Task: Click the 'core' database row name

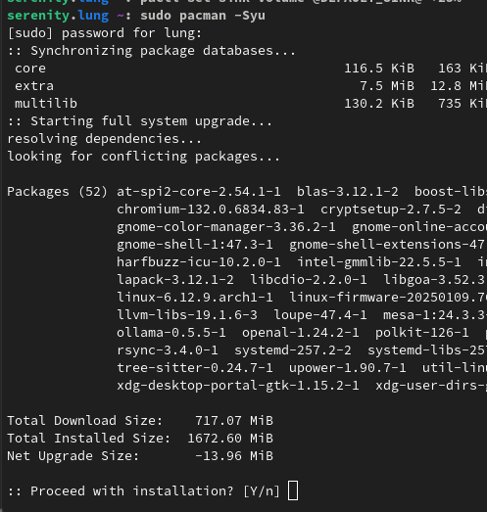Action: [x=30, y=68]
